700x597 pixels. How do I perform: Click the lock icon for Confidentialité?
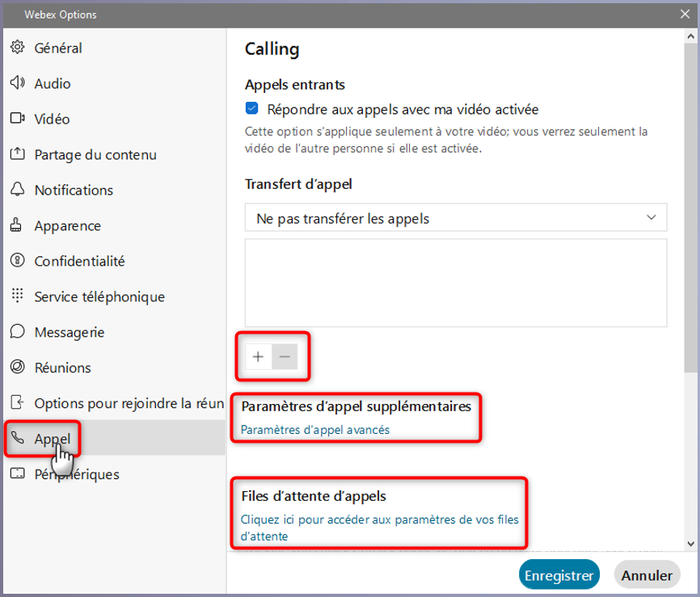tap(18, 261)
